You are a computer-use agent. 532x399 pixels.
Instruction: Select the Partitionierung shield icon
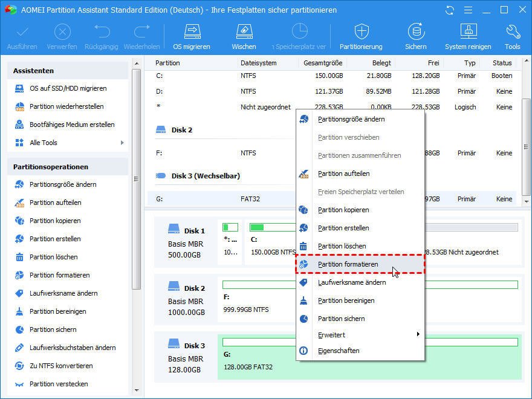point(361,32)
